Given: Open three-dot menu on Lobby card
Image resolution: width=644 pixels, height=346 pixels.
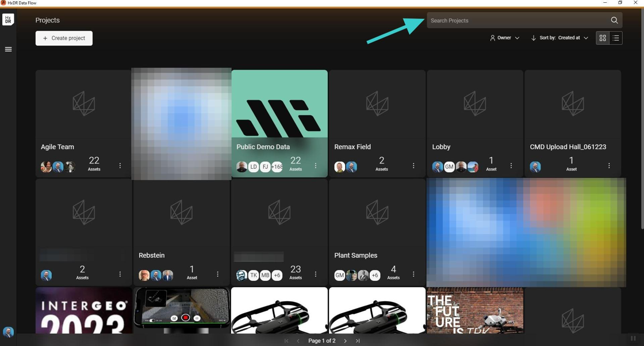Looking at the screenshot, I should click(511, 165).
